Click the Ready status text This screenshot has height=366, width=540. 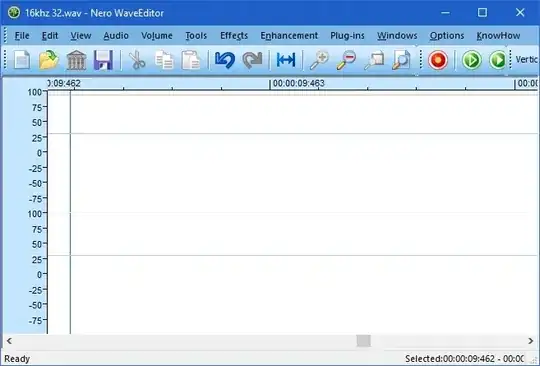pos(17,359)
